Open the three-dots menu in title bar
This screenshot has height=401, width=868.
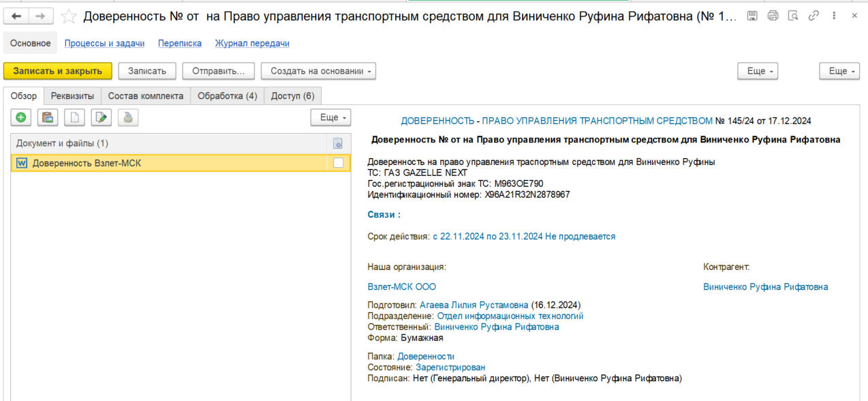click(x=835, y=16)
